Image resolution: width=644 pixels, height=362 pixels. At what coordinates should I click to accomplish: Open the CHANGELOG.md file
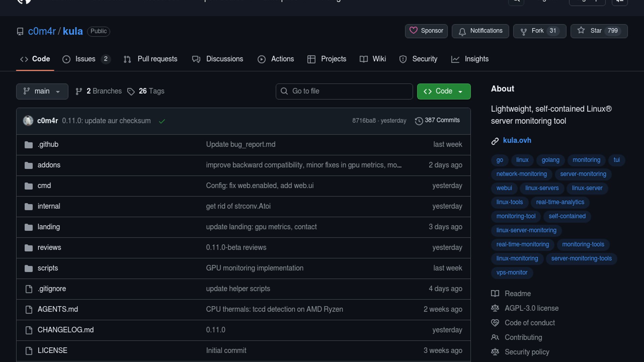[x=66, y=330]
